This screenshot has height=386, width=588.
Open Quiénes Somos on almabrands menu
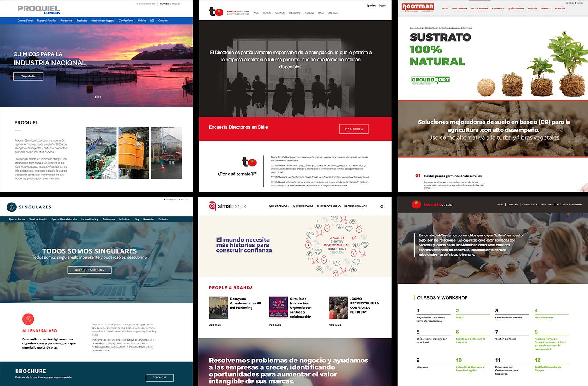point(303,206)
